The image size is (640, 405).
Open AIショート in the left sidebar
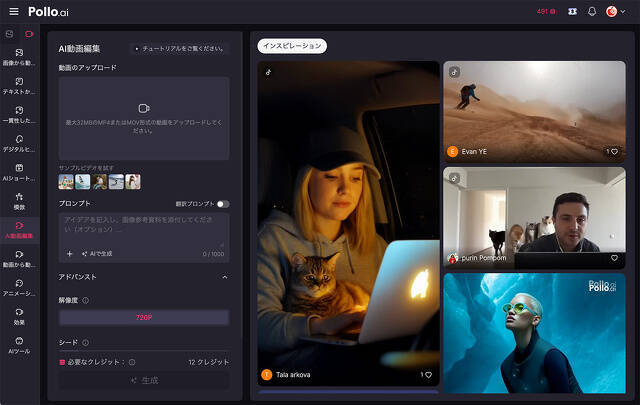20,173
